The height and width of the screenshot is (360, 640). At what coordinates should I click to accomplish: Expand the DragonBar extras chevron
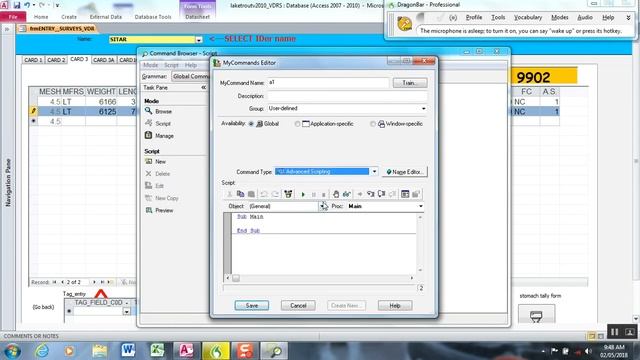[628, 18]
